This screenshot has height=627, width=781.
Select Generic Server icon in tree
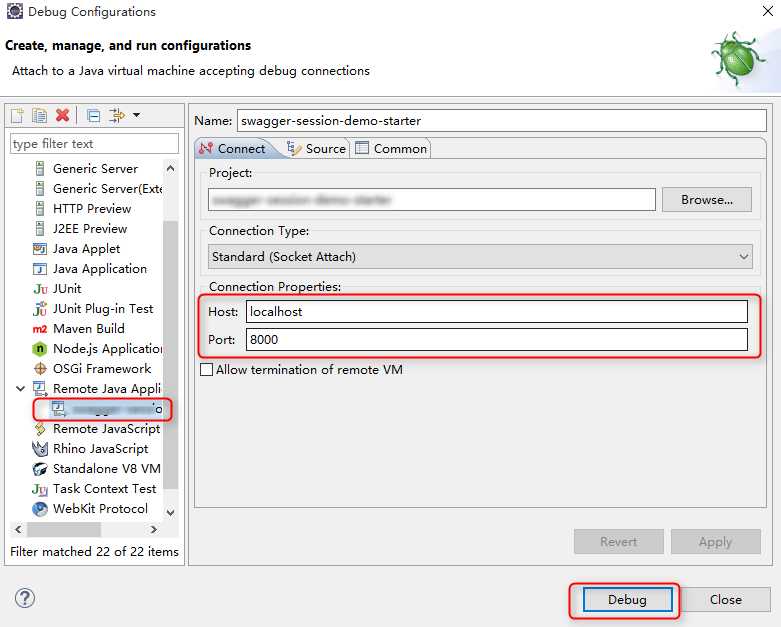pos(40,169)
